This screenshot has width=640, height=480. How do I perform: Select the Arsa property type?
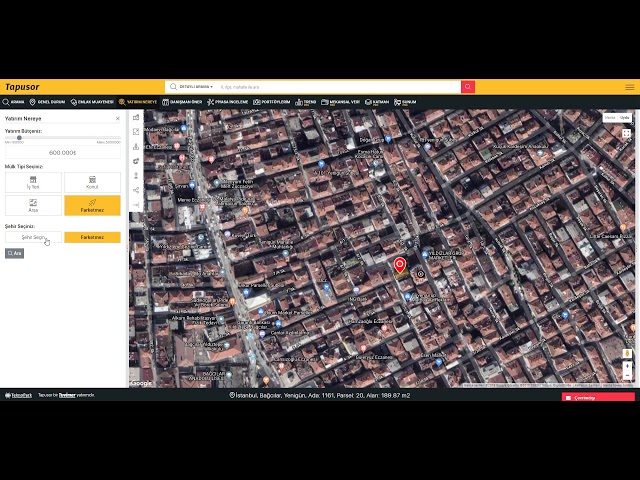pos(33,205)
